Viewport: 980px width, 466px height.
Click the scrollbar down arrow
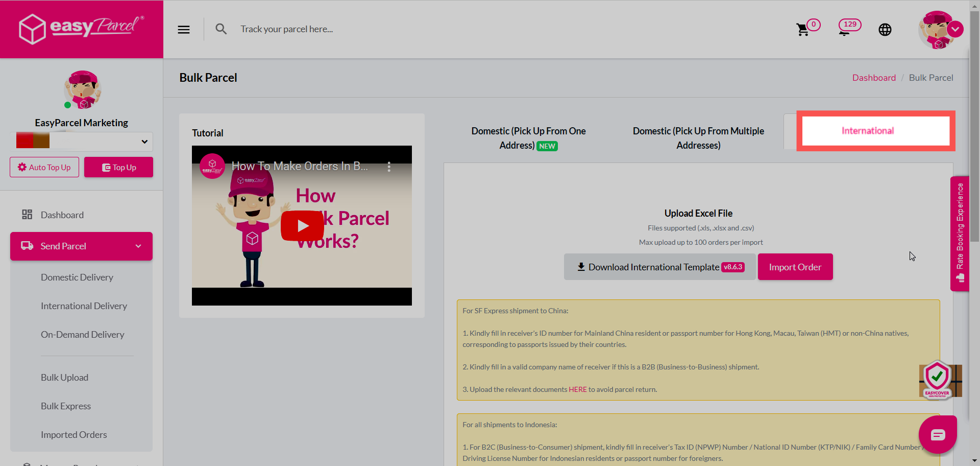(975, 461)
